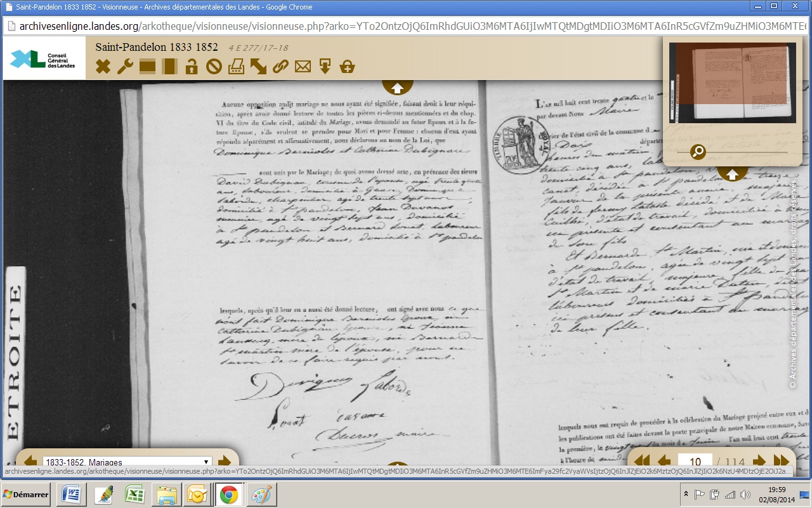Jump to last page double arrow
Screen dimensions: 812x508
(x=781, y=461)
